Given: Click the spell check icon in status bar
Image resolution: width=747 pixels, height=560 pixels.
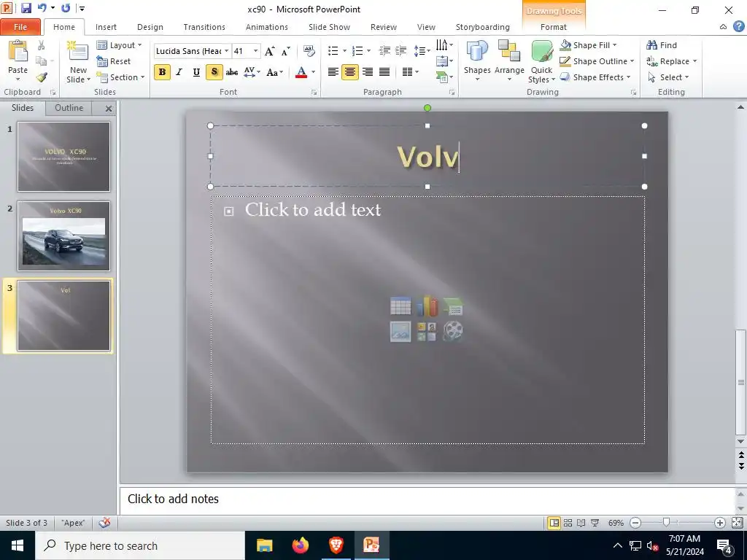Looking at the screenshot, I should (105, 523).
